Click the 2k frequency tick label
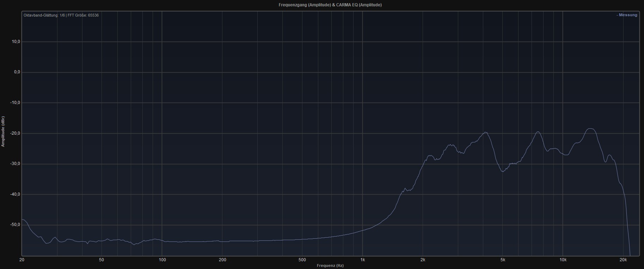The width and height of the screenshot is (644, 269). [423, 260]
